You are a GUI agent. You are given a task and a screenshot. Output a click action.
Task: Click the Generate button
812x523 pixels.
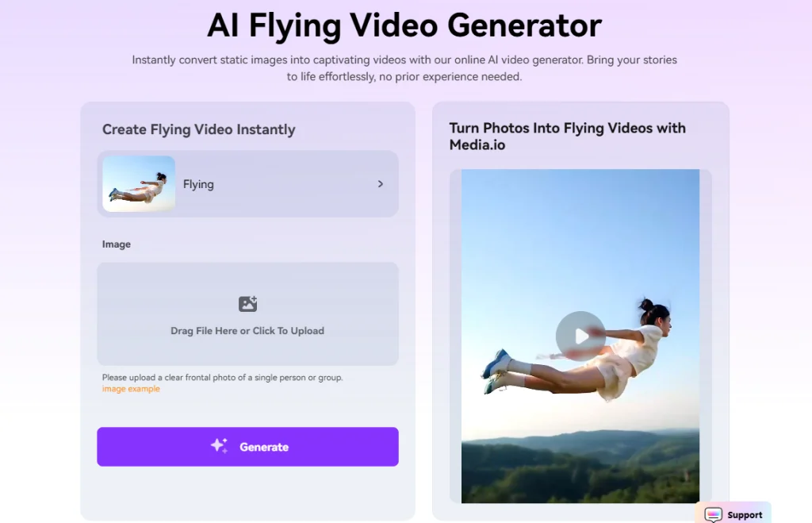(247, 446)
